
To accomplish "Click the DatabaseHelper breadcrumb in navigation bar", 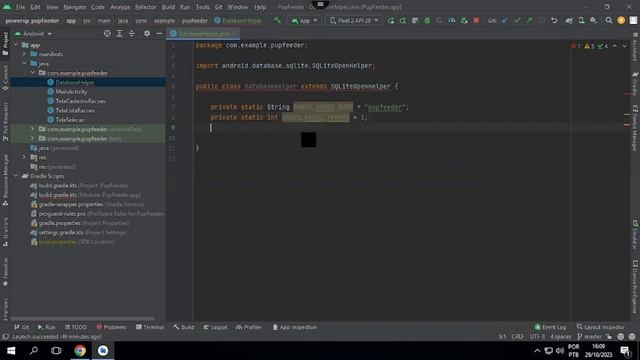I will (238, 20).
